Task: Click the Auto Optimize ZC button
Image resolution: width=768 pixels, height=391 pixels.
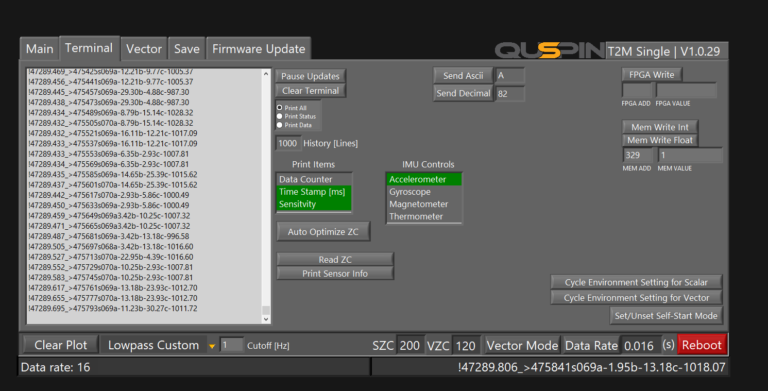Action: coord(323,232)
